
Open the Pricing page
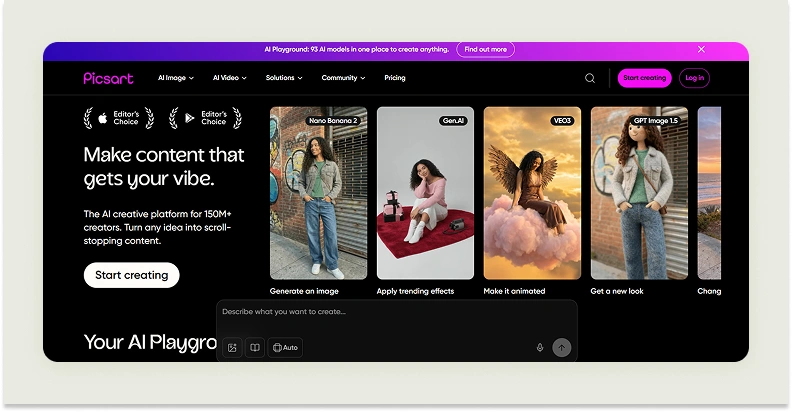pos(395,78)
